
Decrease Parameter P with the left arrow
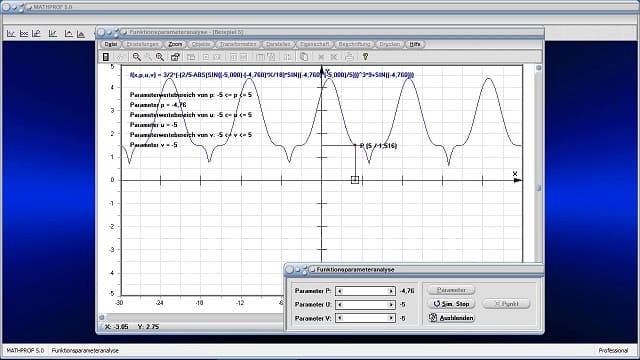[x=340, y=291]
